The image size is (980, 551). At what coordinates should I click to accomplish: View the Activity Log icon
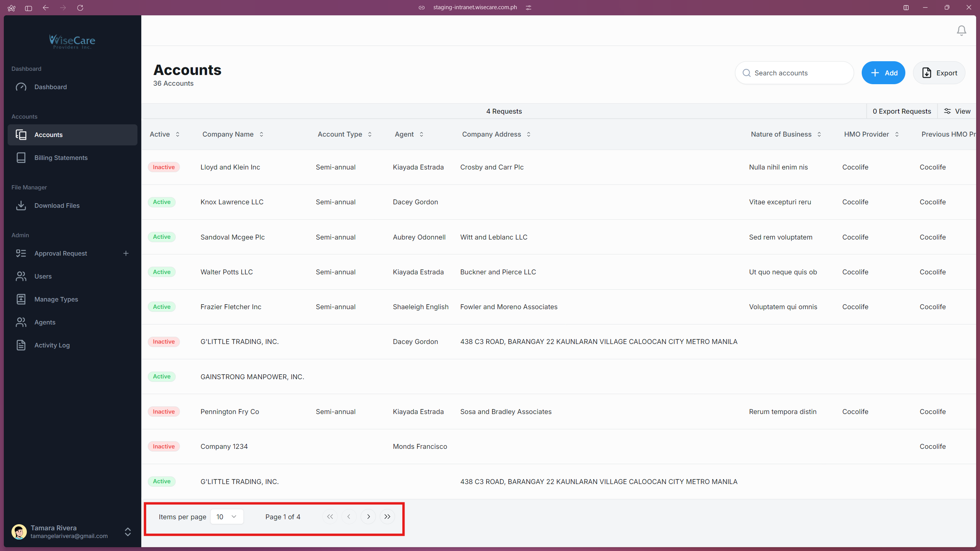click(21, 345)
